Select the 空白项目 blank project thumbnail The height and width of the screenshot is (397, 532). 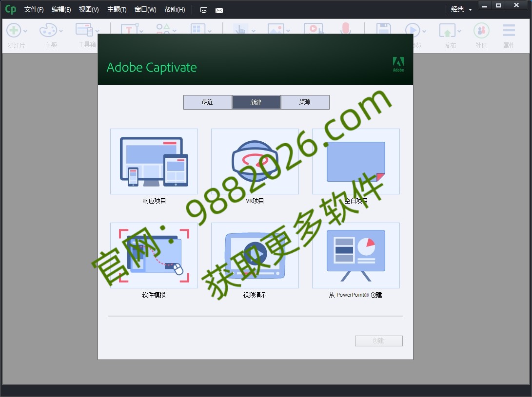356,161
